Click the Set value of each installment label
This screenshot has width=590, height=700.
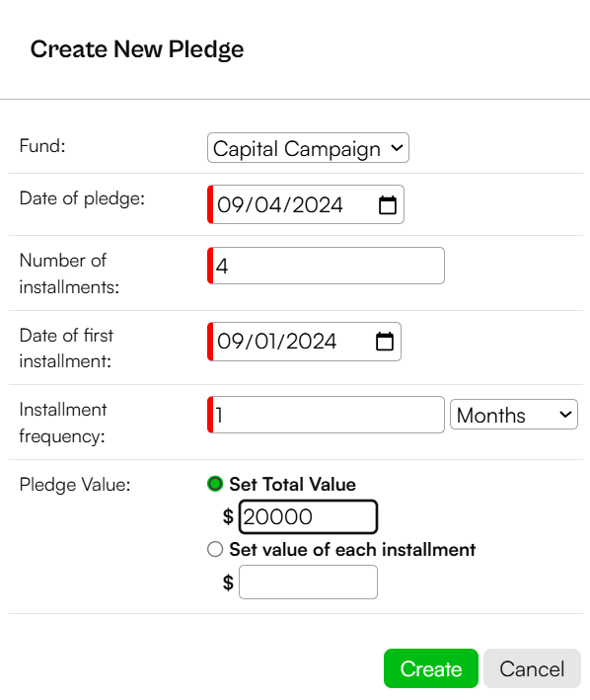coord(352,550)
